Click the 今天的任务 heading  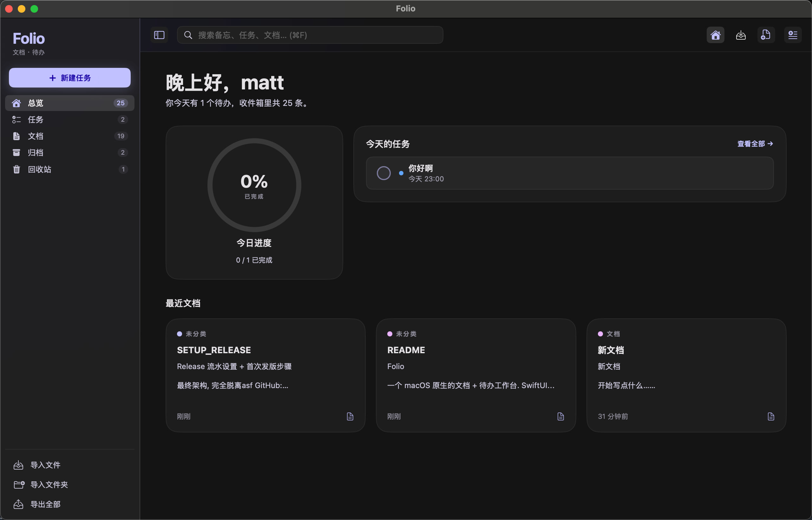tap(388, 144)
